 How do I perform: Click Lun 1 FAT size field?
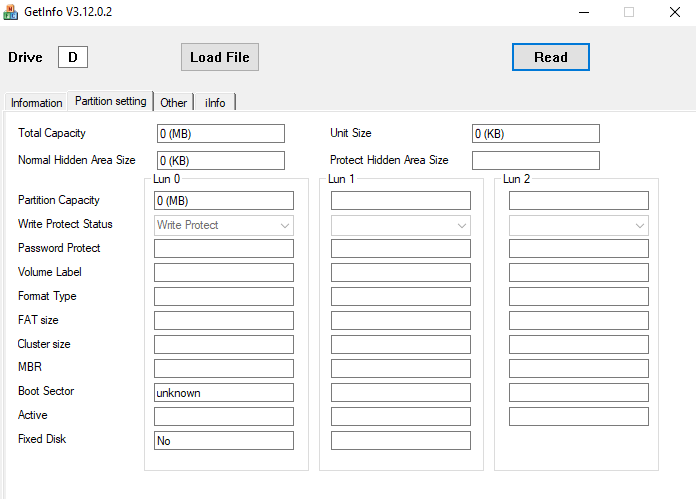[x=400, y=321]
